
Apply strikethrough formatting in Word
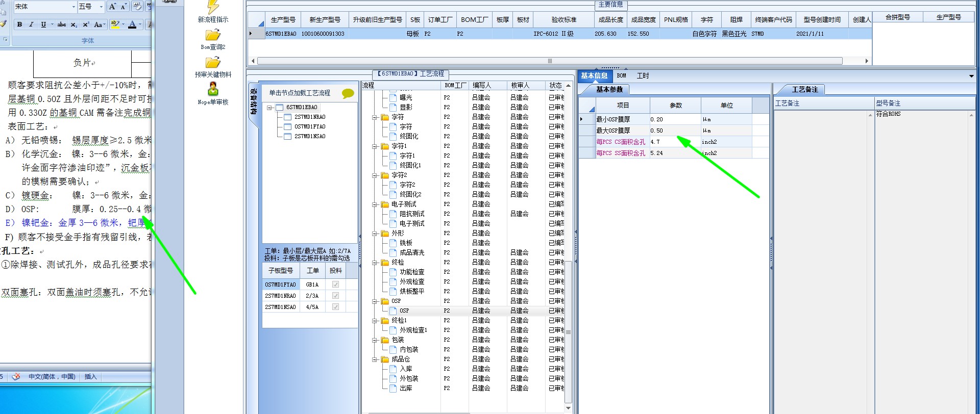point(62,24)
